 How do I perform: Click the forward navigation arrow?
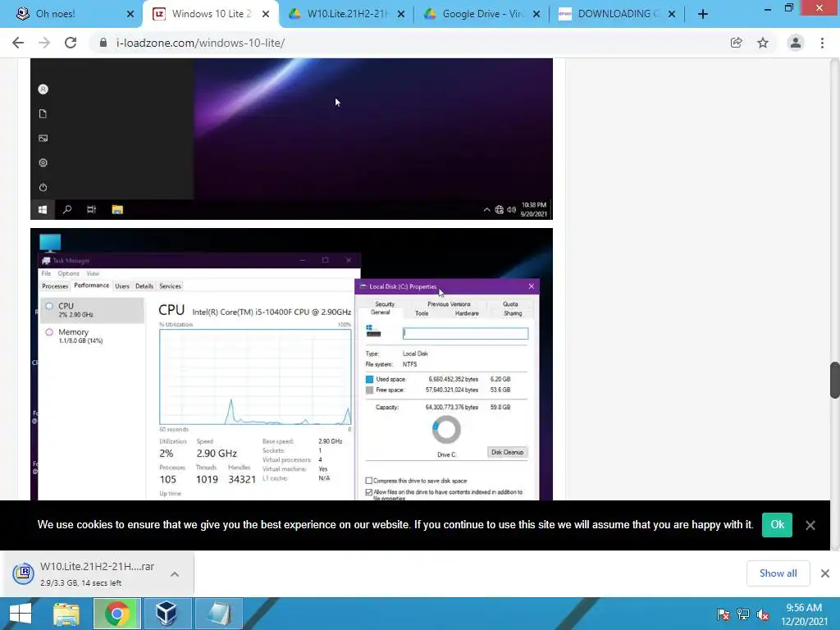tap(44, 43)
